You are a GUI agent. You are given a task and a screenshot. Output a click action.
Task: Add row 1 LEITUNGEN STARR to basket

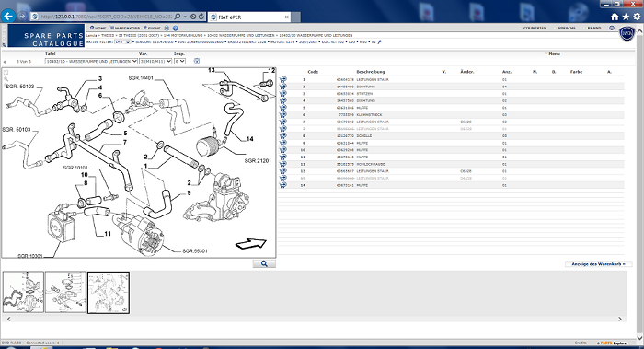[283, 80]
